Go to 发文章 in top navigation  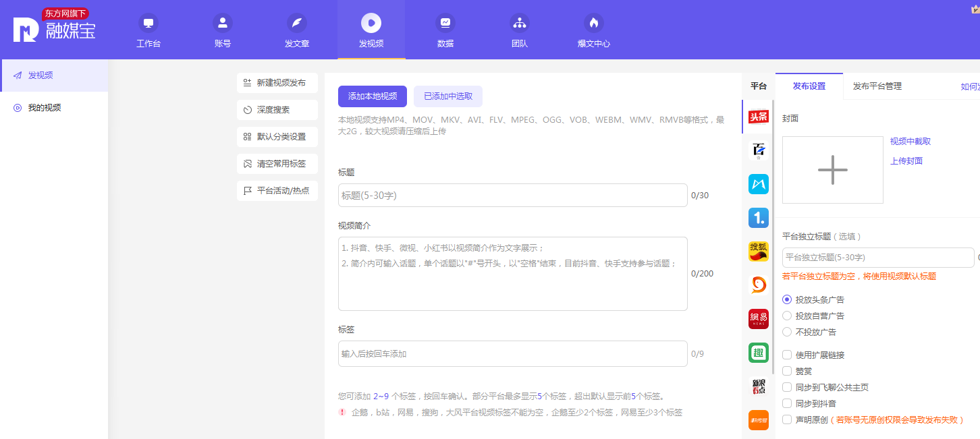(x=297, y=31)
